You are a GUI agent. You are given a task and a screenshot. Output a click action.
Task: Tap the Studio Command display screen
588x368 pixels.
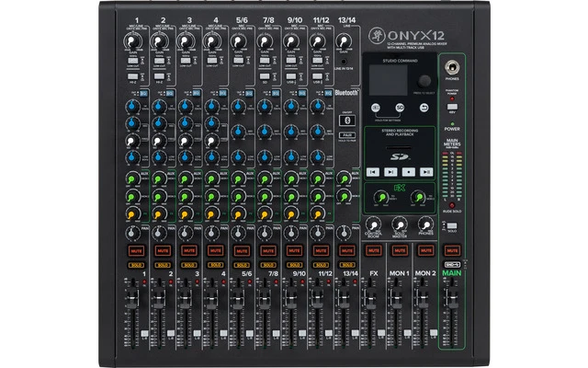[388, 80]
